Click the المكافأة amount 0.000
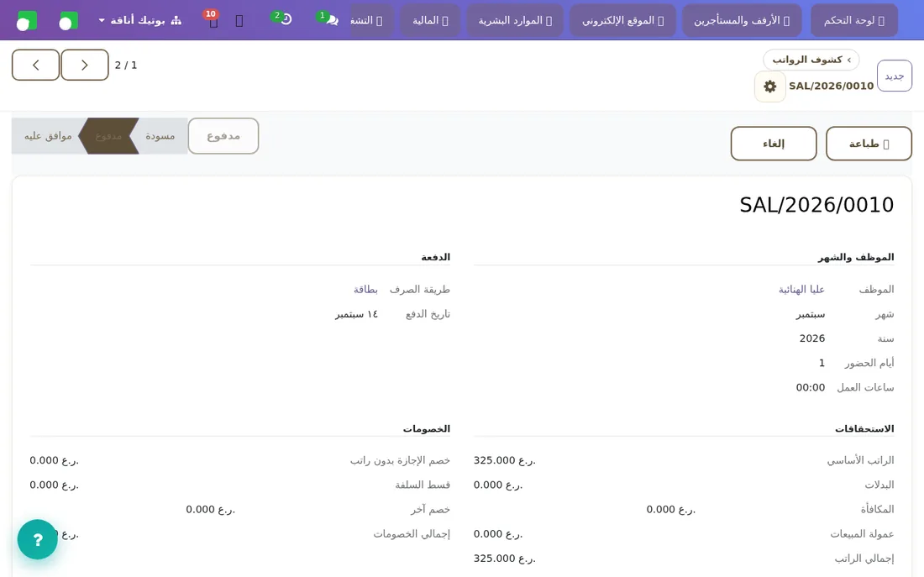Screen dimensions: 924x577 tap(670, 509)
